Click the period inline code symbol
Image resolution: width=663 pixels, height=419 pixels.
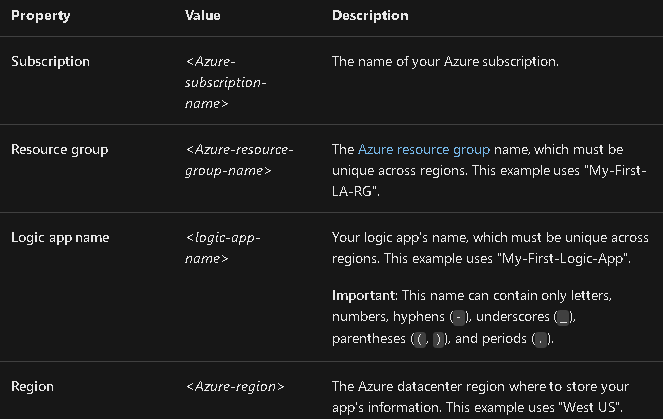(x=541, y=339)
